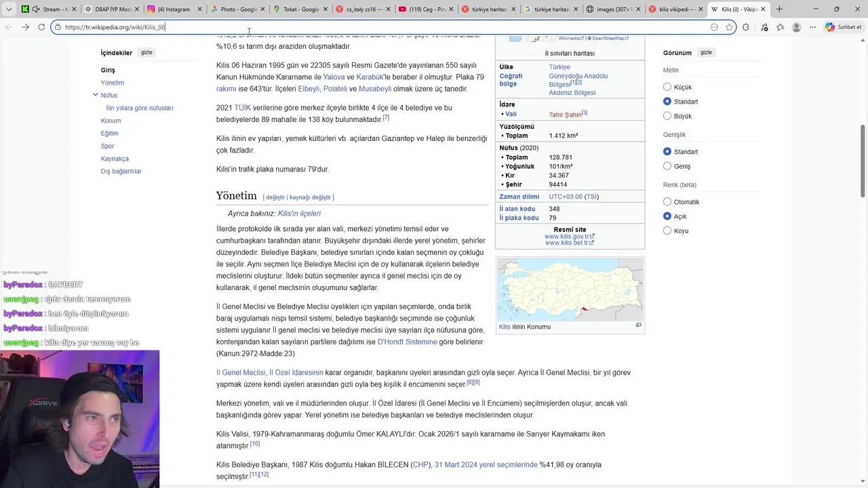Switch to the DBAP İYP tab
The height and width of the screenshot is (488, 868).
pos(112,9)
